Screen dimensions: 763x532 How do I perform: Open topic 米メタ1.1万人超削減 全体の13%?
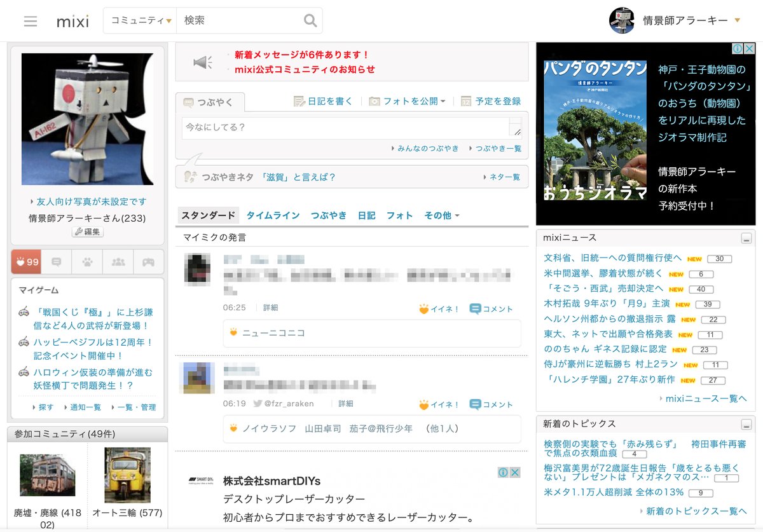tap(614, 492)
